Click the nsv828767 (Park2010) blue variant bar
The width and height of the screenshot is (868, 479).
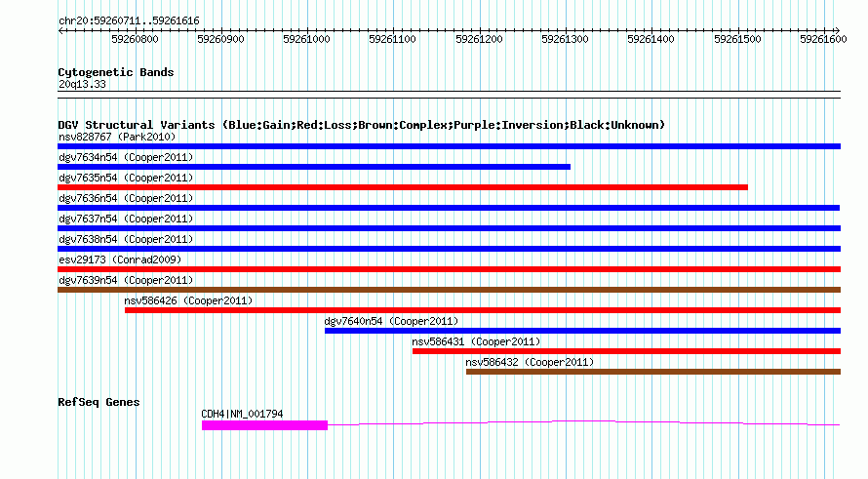(449, 146)
